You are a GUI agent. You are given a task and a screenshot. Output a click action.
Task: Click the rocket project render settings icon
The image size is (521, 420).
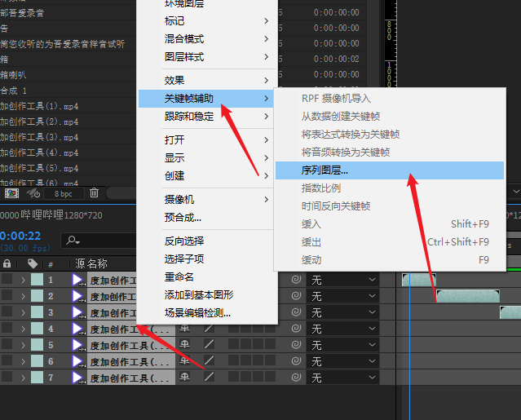[x=33, y=193]
